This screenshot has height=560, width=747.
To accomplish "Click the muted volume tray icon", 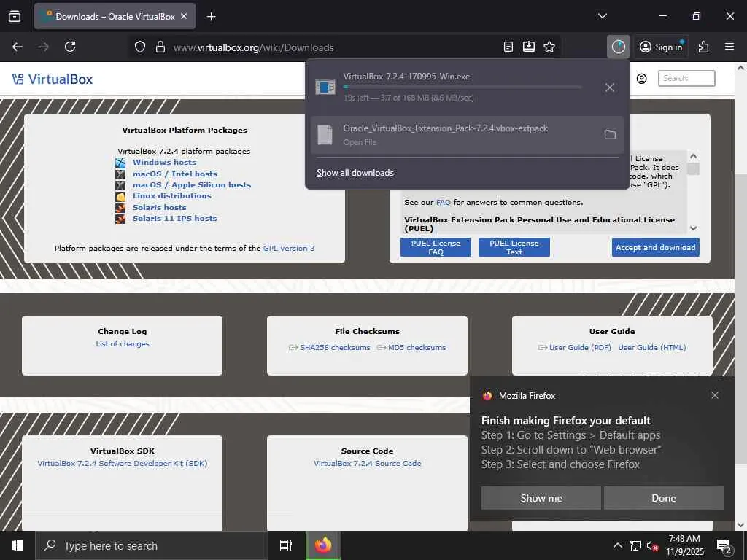I will pos(652,545).
